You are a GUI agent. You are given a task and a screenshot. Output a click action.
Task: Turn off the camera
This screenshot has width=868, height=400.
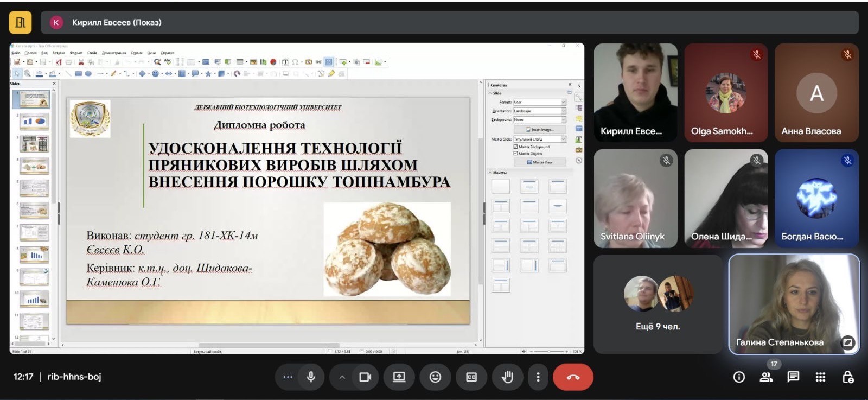tap(365, 377)
